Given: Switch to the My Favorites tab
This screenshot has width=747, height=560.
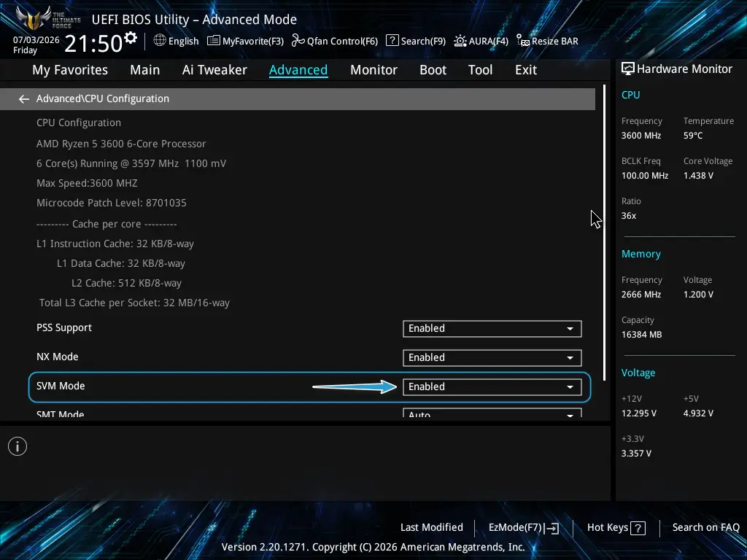Looking at the screenshot, I should point(70,70).
